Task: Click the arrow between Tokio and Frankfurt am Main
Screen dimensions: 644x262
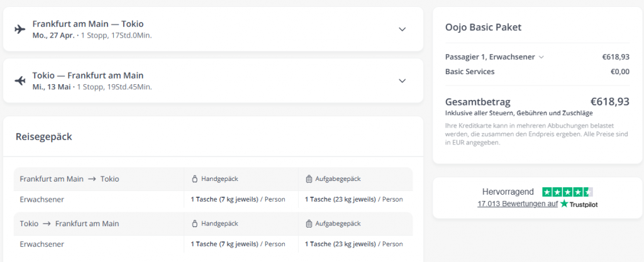Action: point(47,224)
